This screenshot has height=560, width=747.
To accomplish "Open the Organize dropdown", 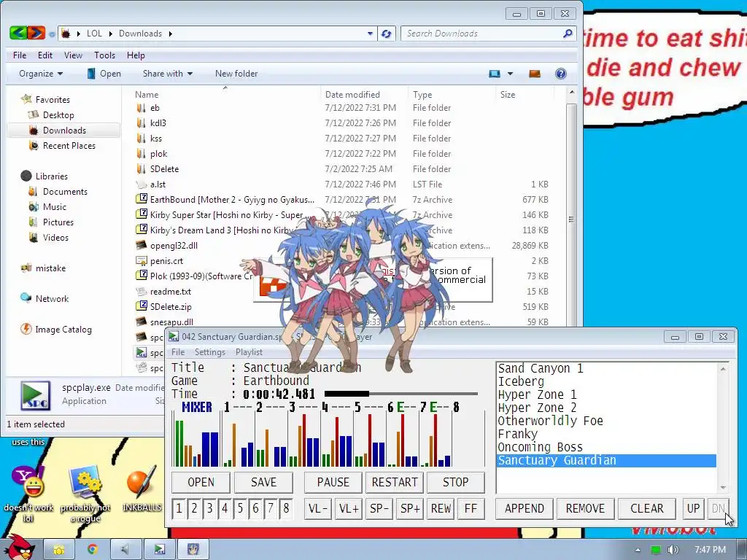I will (x=41, y=74).
